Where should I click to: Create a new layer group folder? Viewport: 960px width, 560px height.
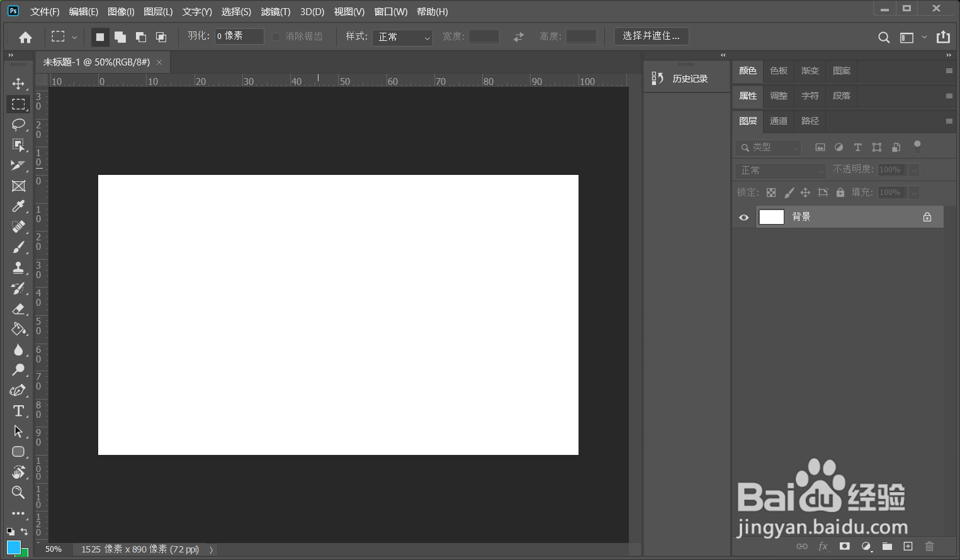point(887,546)
